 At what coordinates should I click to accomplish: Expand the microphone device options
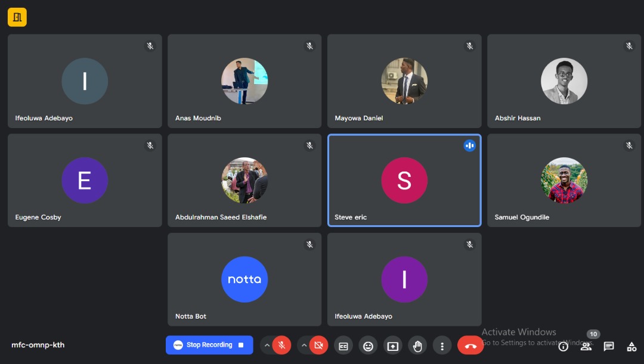267,345
